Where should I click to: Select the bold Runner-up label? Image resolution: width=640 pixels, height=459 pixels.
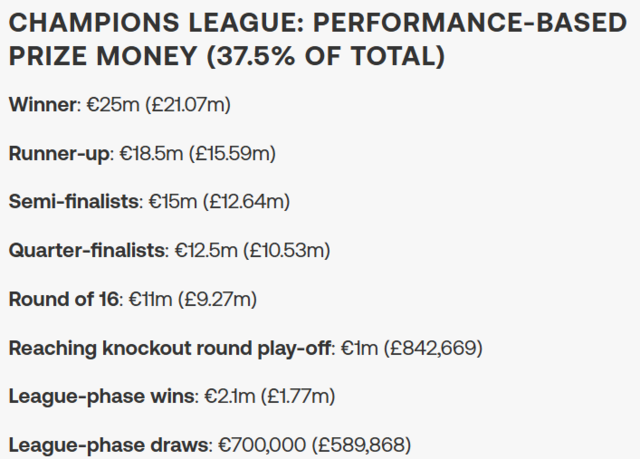coord(59,154)
